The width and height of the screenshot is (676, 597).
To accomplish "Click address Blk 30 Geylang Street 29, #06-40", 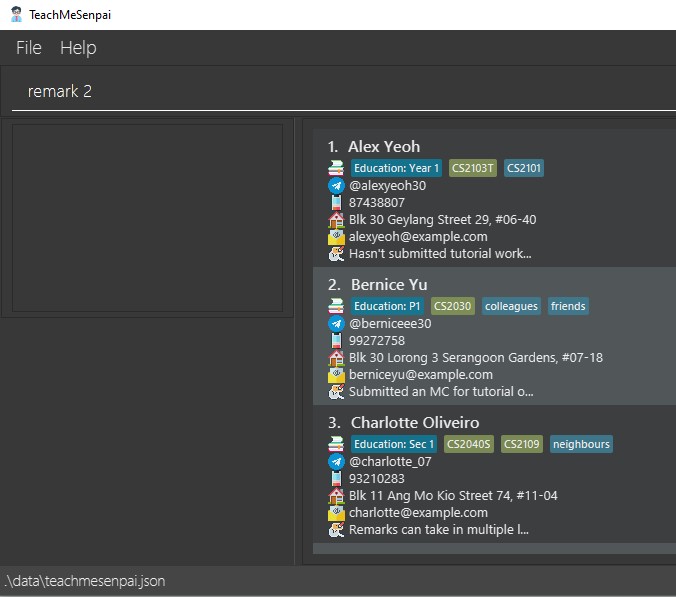I will (442, 220).
